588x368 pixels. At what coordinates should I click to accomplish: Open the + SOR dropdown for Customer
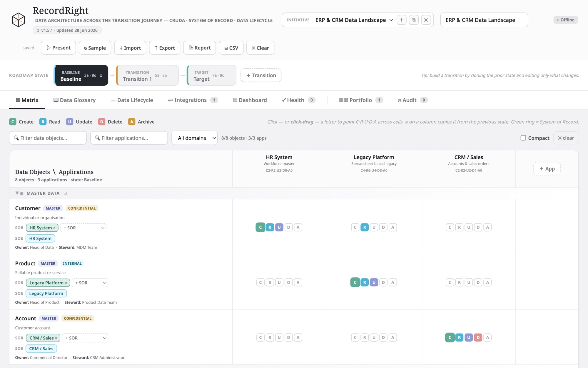(x=83, y=228)
